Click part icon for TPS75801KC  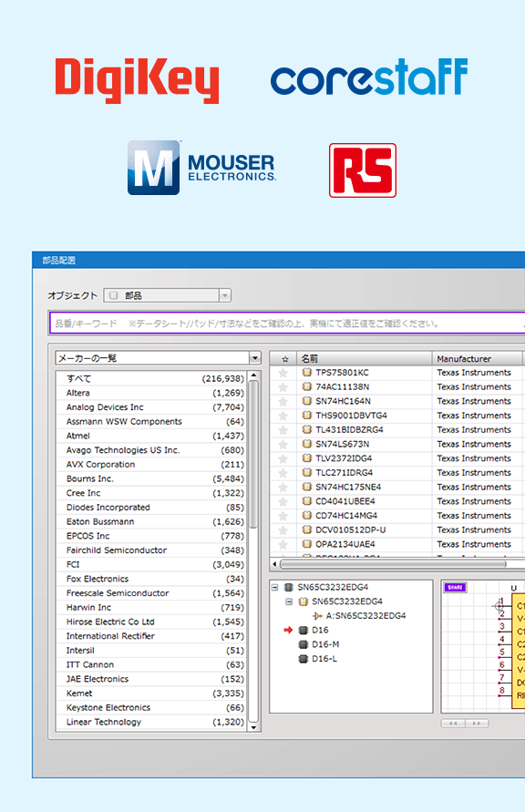pyautogui.click(x=307, y=373)
